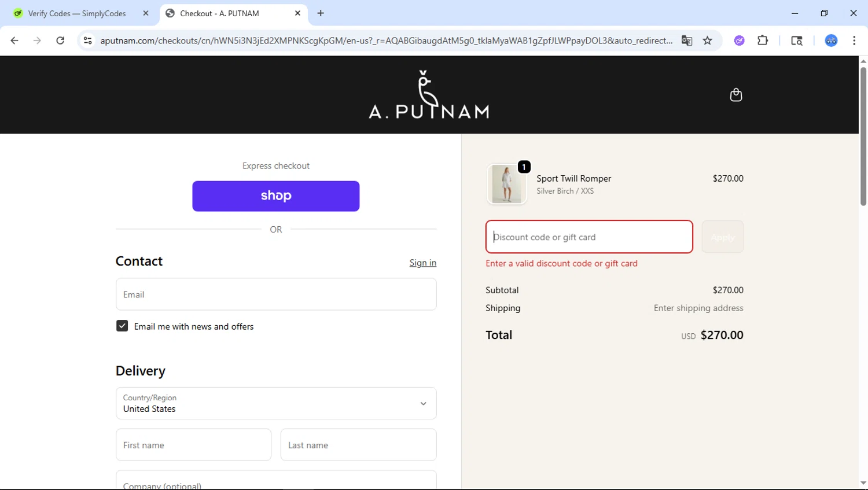Pay with the Shop express button
The height and width of the screenshot is (490, 868).
point(276,196)
